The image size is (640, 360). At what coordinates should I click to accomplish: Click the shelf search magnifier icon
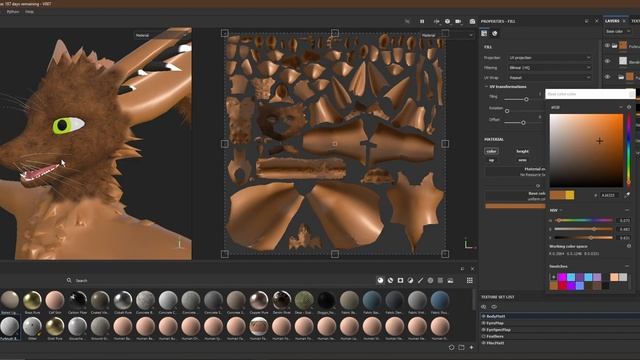click(x=69, y=280)
